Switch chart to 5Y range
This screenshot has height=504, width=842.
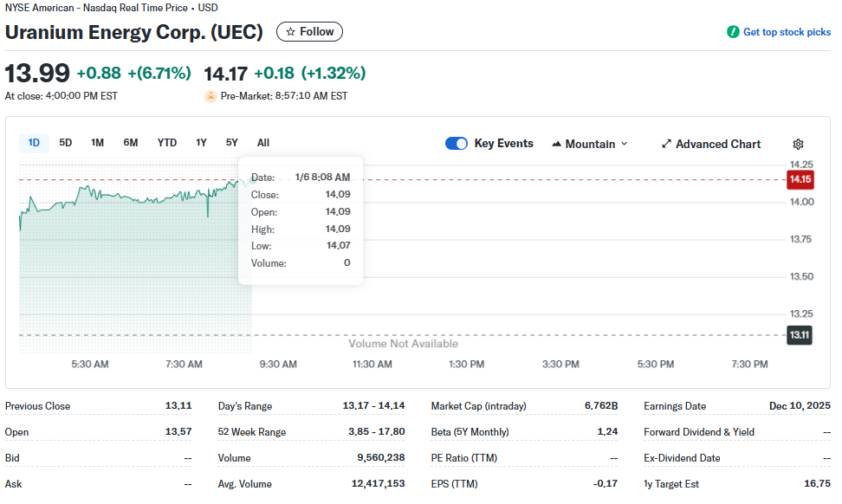pyautogui.click(x=232, y=143)
